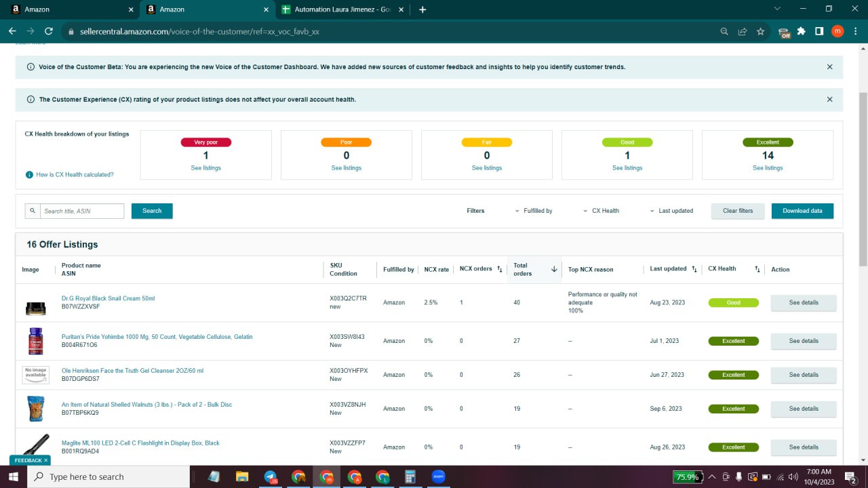Dismiss the Customer Experience rating banner
Image resolution: width=868 pixels, height=488 pixels.
(829, 100)
